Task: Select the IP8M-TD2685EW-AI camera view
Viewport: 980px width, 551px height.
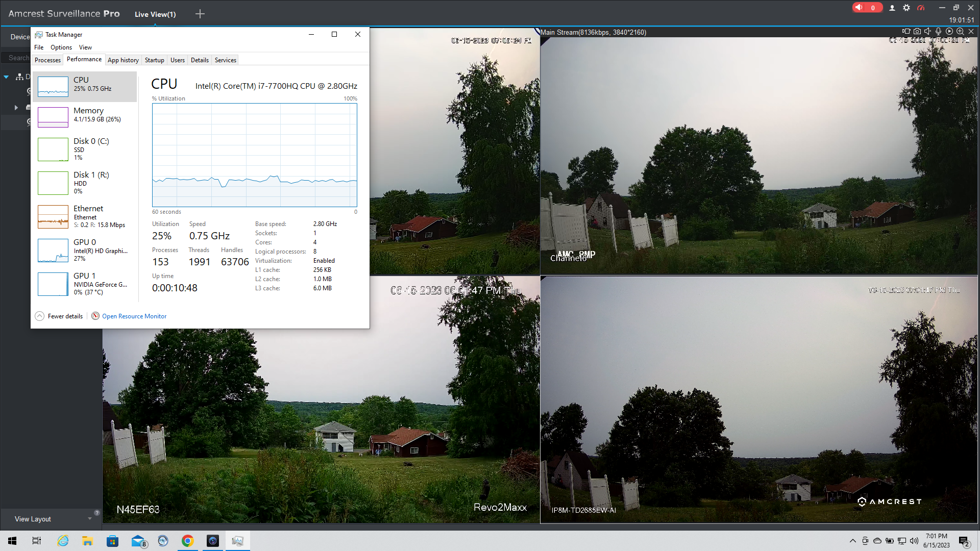Action: point(759,399)
